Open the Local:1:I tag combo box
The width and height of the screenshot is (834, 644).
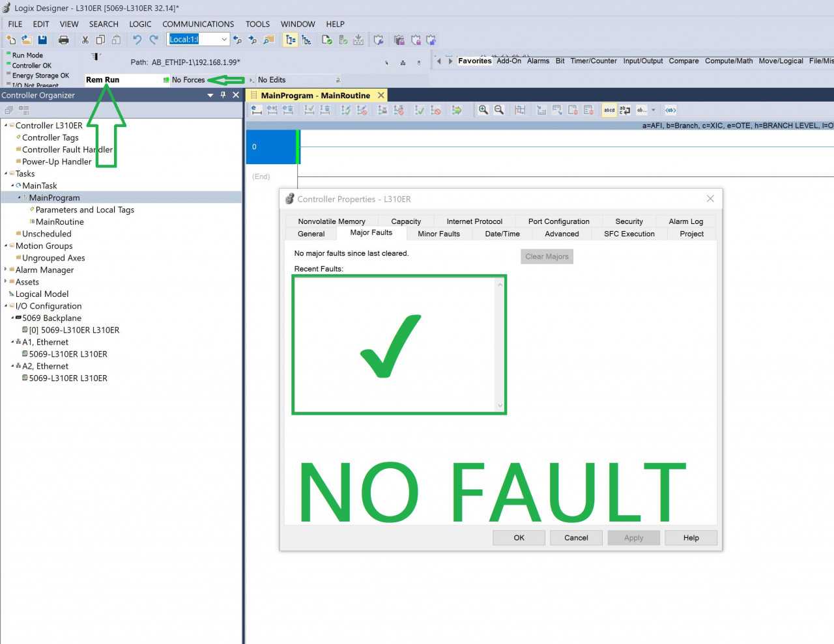click(x=224, y=40)
